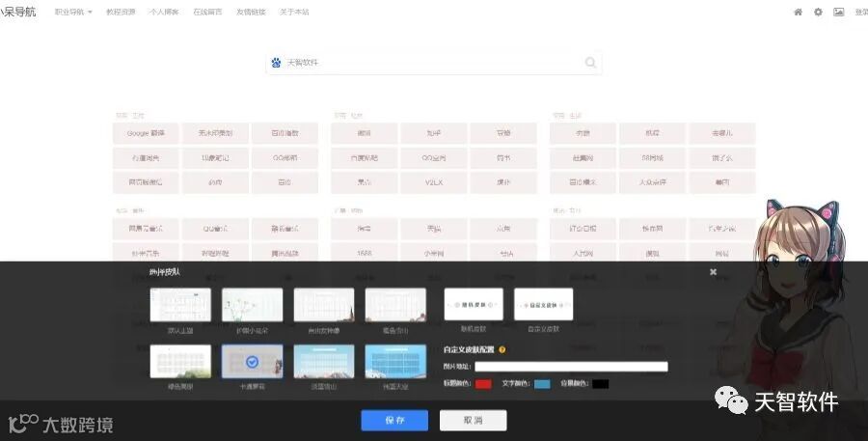Open the QQ邮箱 link tile
Screen dimensions: 868x441
[285, 158]
